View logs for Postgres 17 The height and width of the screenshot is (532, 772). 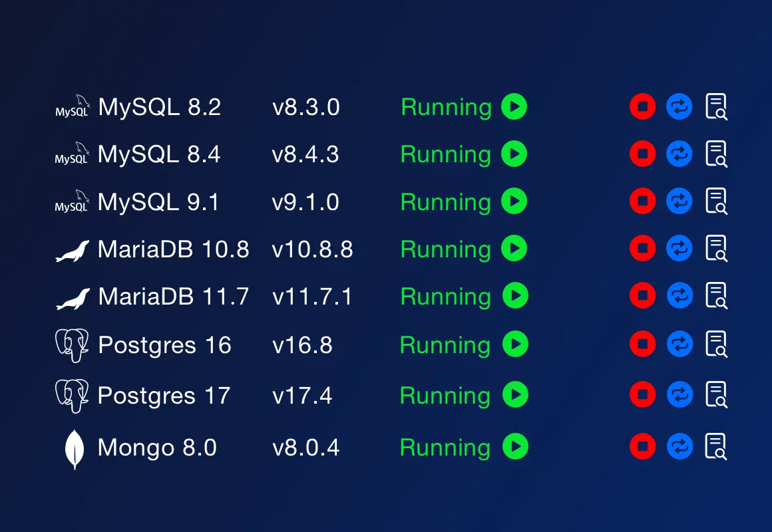click(716, 395)
